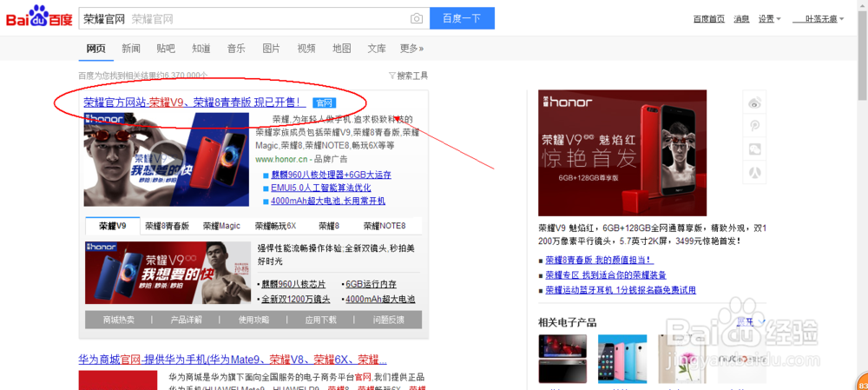The image size is (868, 390).
Task: Click 使用攻略 in gray bar
Action: [x=253, y=320]
